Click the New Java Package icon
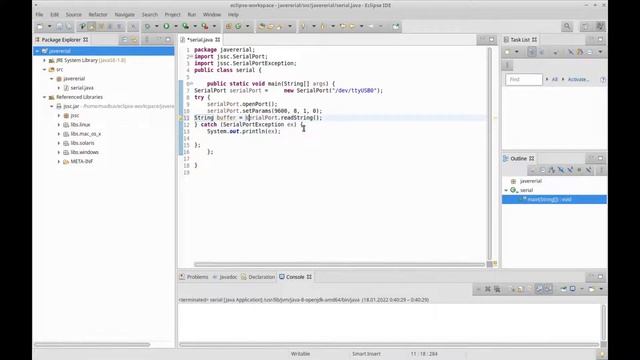640x360 pixels. pyautogui.click(x=229, y=27)
